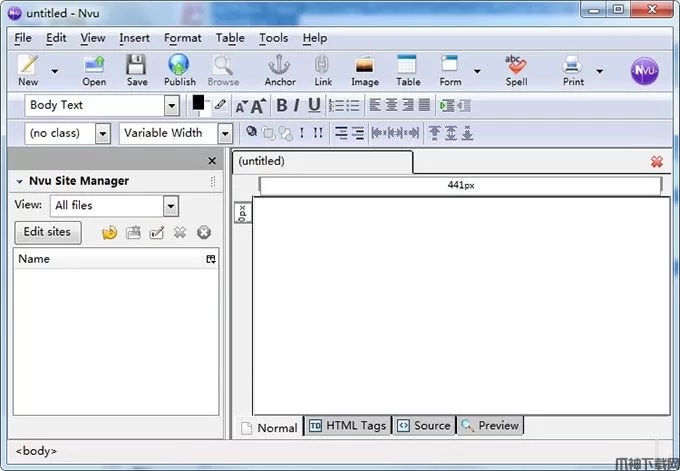This screenshot has height=471, width=680.
Task: Align text left
Action: (375, 105)
